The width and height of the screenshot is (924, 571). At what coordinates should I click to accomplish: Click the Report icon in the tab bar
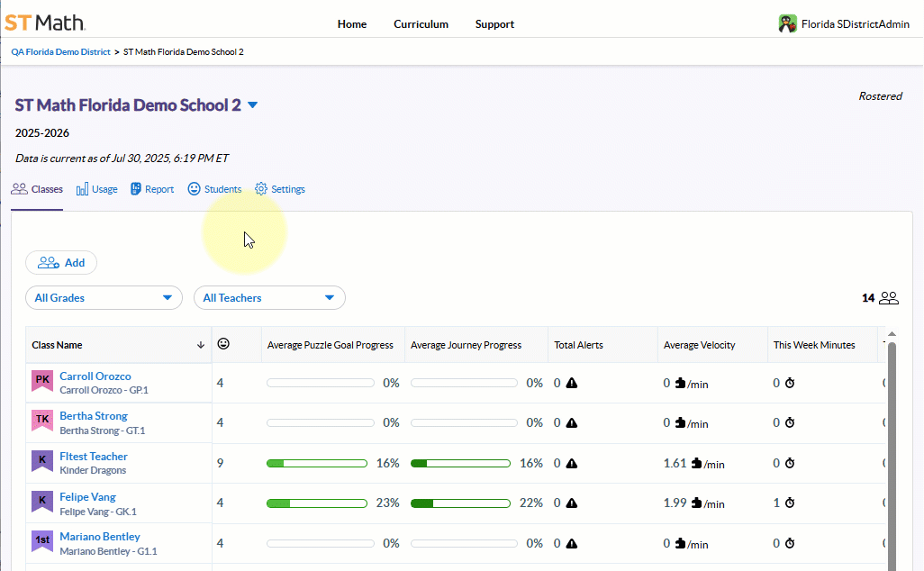pyautogui.click(x=136, y=189)
